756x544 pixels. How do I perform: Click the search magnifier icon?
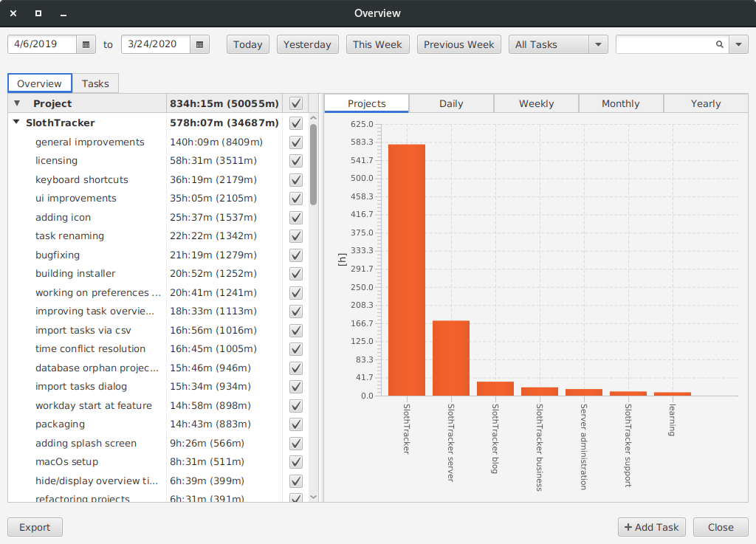pos(719,44)
